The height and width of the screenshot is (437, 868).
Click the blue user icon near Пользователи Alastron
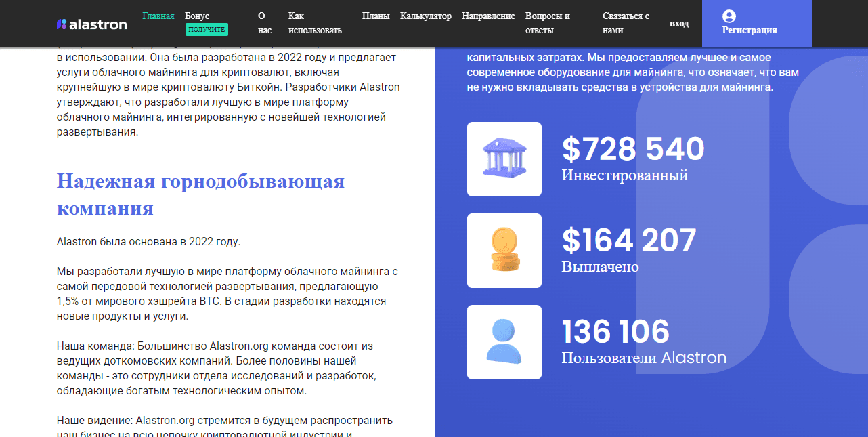(504, 341)
